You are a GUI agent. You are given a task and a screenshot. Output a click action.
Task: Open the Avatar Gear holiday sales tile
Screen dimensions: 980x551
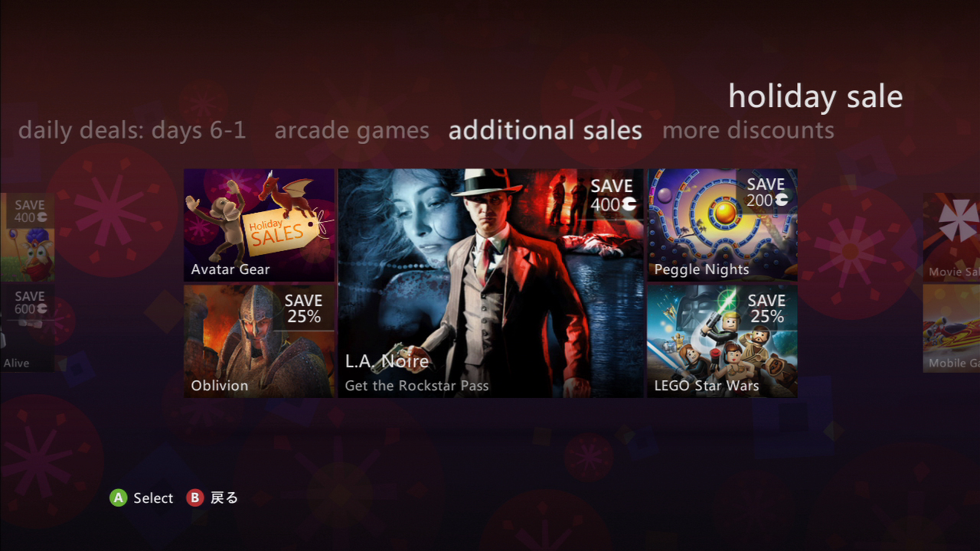[260, 225]
